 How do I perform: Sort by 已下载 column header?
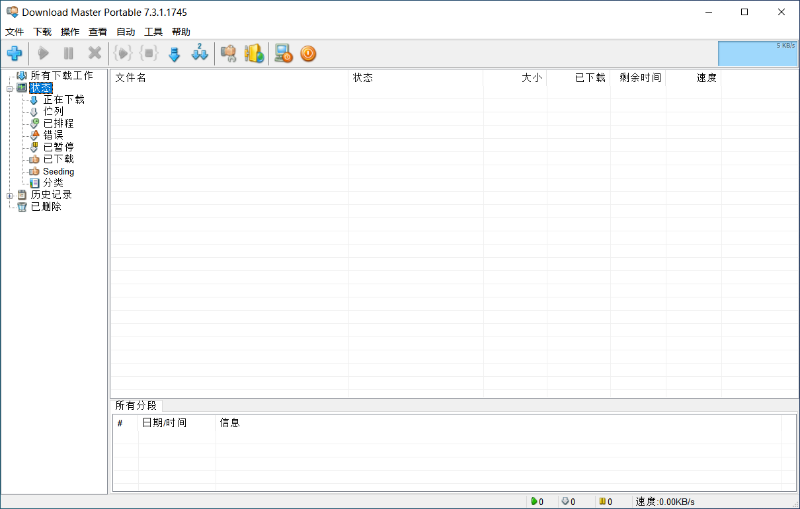tap(579, 78)
